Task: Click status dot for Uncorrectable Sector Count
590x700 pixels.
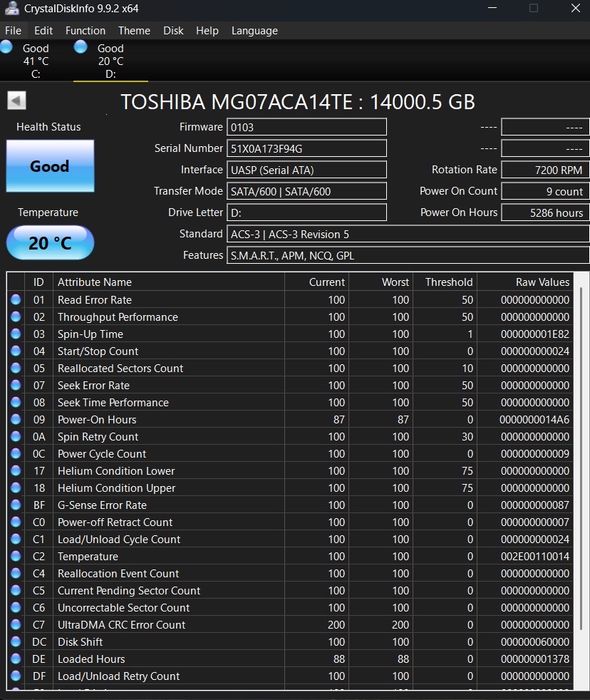Action: click(16, 608)
